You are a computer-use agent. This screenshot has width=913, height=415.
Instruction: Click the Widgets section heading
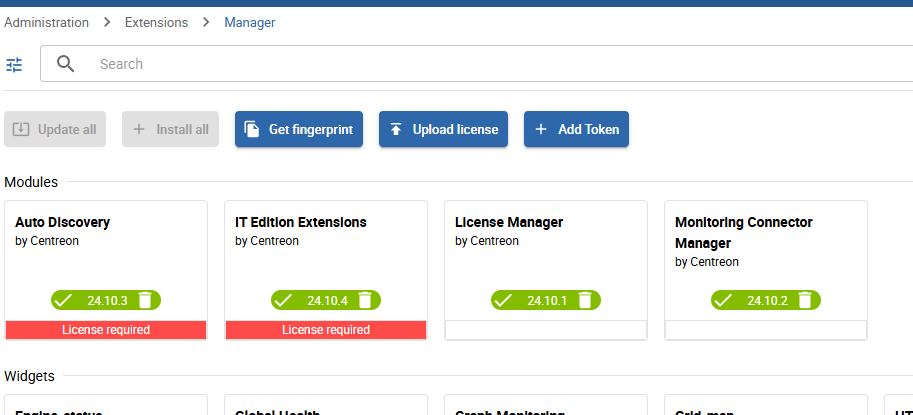point(29,377)
